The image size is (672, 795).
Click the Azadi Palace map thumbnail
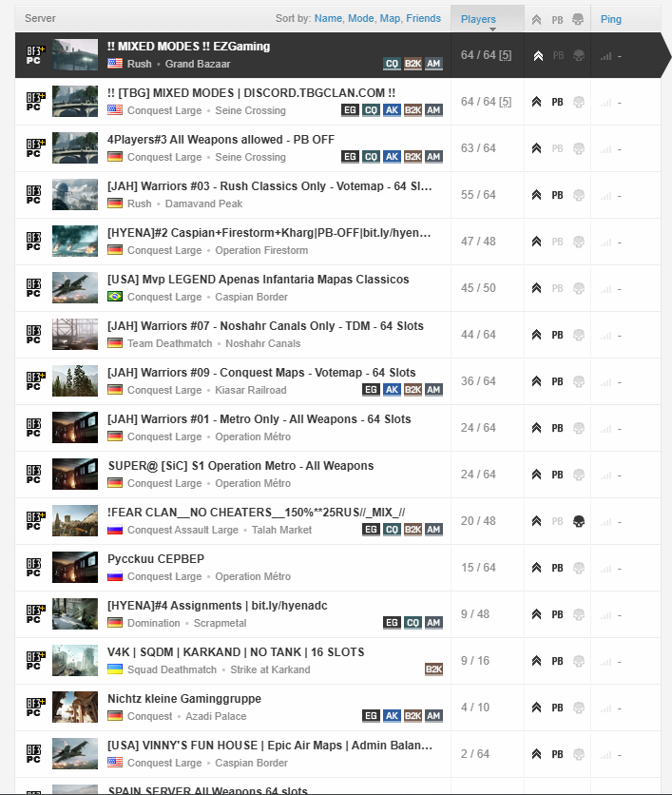click(75, 708)
